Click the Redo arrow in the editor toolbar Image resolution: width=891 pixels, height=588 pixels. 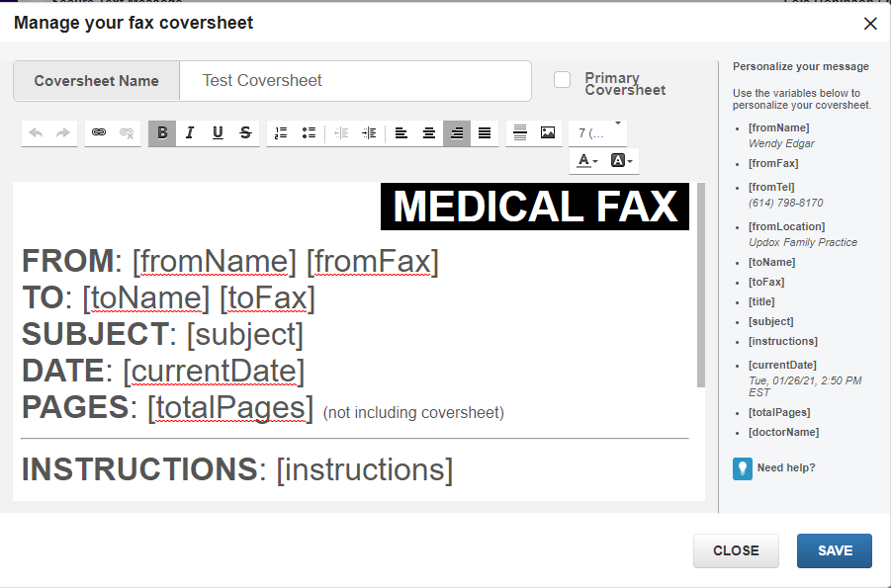click(x=63, y=133)
